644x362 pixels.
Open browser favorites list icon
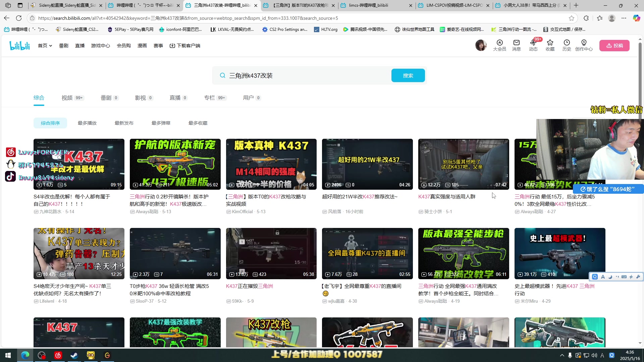(x=600, y=18)
